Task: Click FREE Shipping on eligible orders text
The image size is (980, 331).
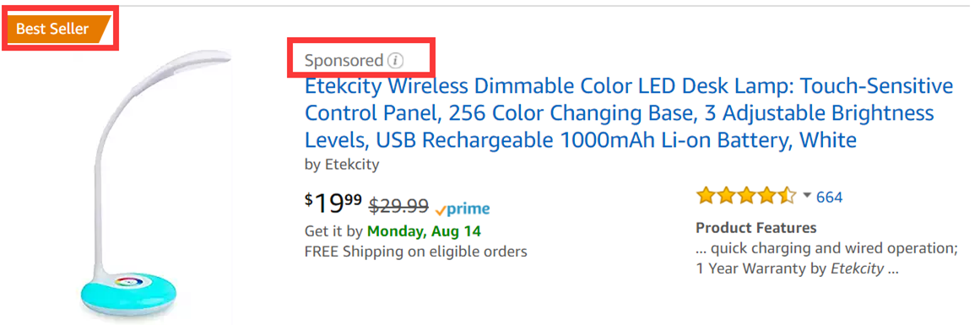Action: [x=415, y=252]
